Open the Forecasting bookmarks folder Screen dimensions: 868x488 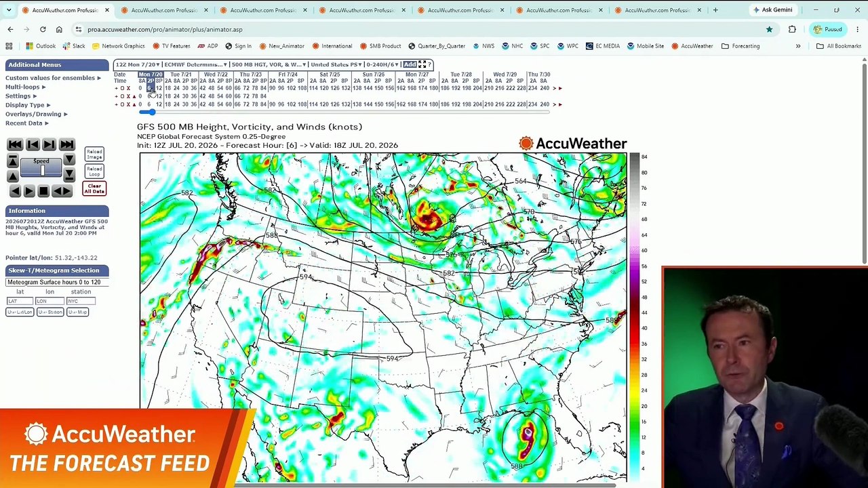point(741,46)
